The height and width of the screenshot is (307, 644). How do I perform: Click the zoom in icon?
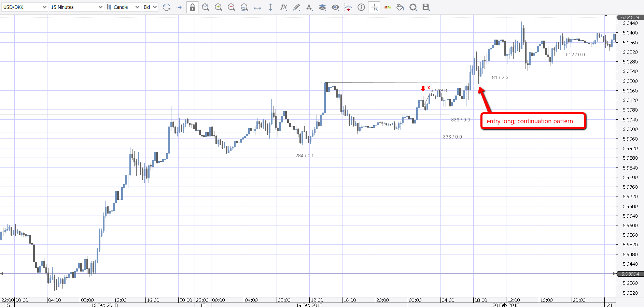pos(219,7)
